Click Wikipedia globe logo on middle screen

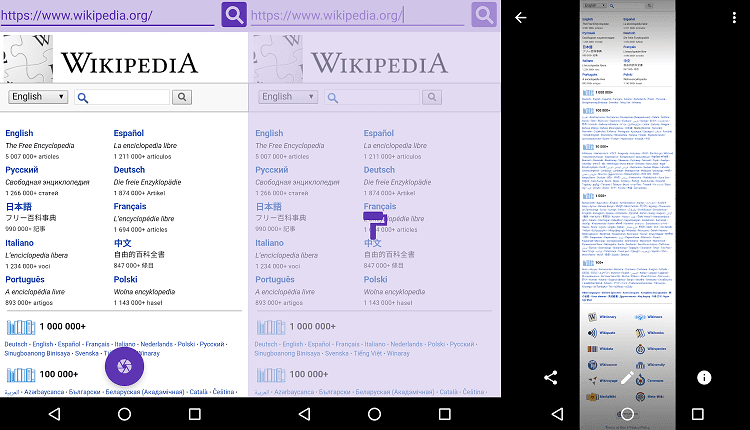tap(278, 58)
